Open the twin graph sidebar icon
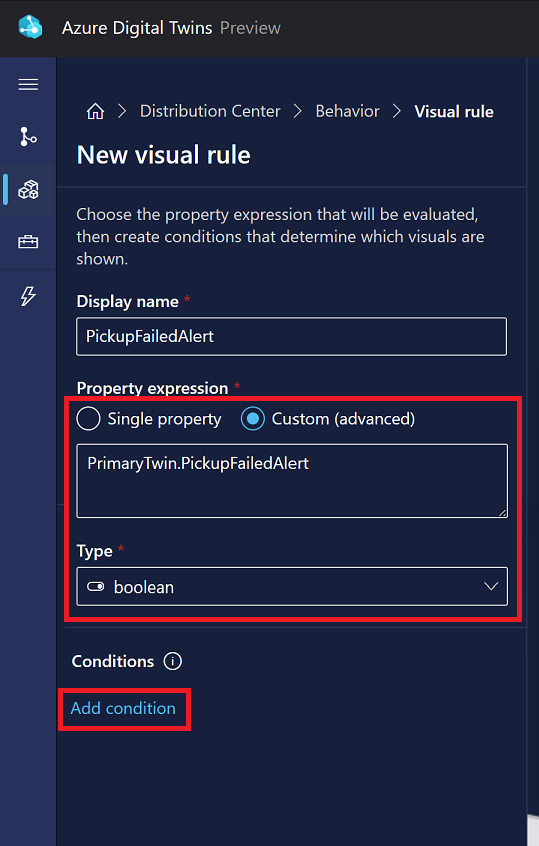The image size is (539, 846). (28, 137)
